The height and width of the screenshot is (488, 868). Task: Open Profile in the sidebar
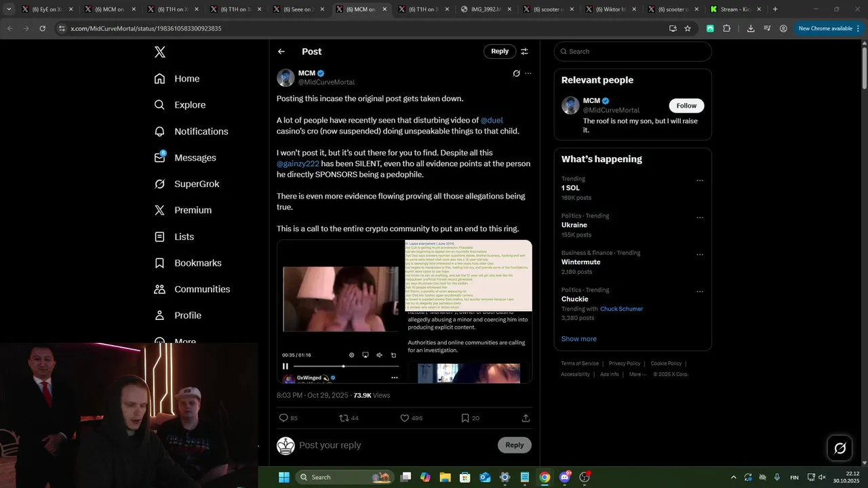(178, 315)
